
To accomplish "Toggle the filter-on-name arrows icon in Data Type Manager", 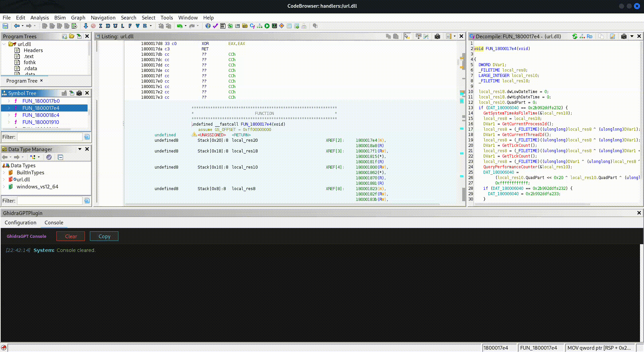I will (33, 157).
